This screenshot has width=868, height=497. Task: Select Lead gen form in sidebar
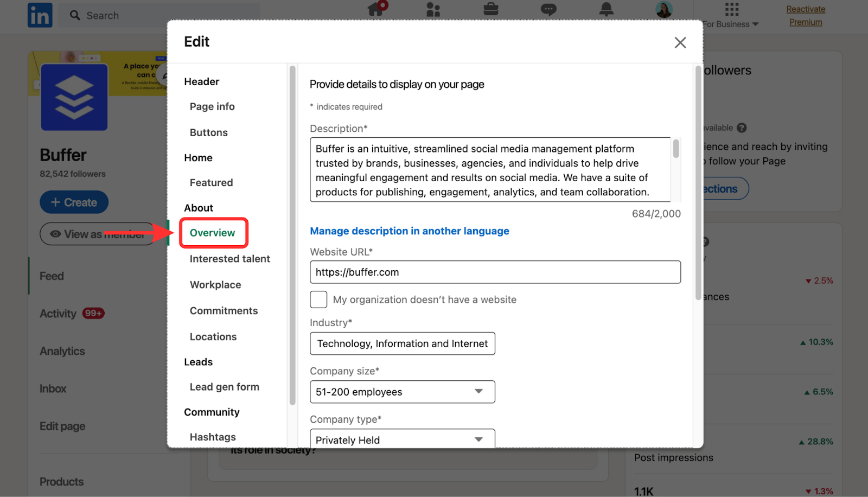click(225, 387)
